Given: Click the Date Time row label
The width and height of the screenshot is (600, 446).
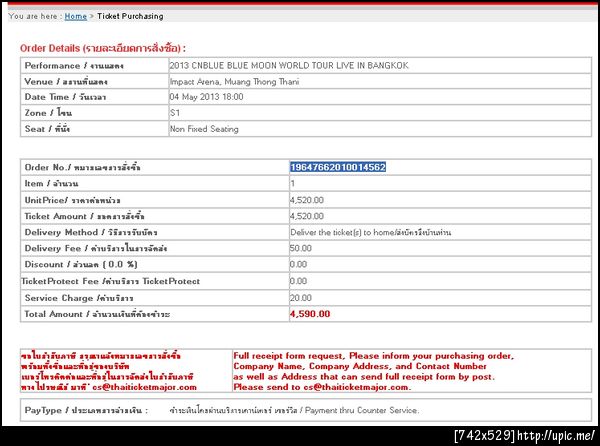Looking at the screenshot, I should point(65,97).
